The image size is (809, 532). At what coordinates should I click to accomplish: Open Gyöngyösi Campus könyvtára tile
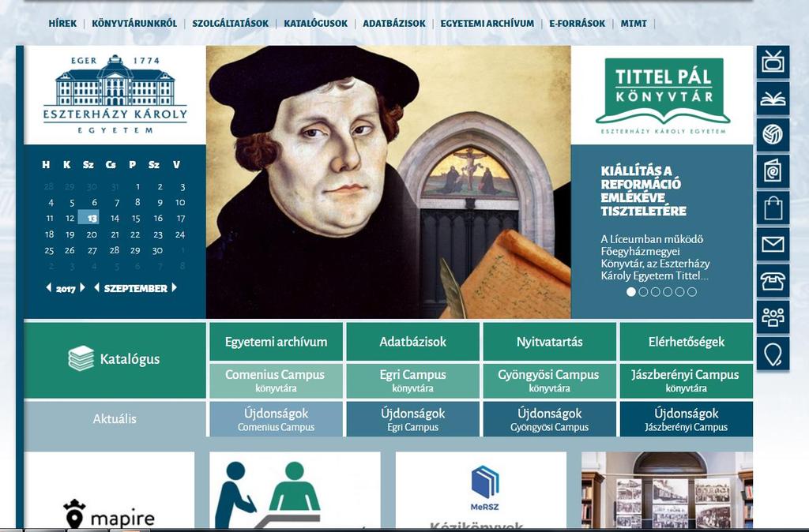(x=550, y=381)
